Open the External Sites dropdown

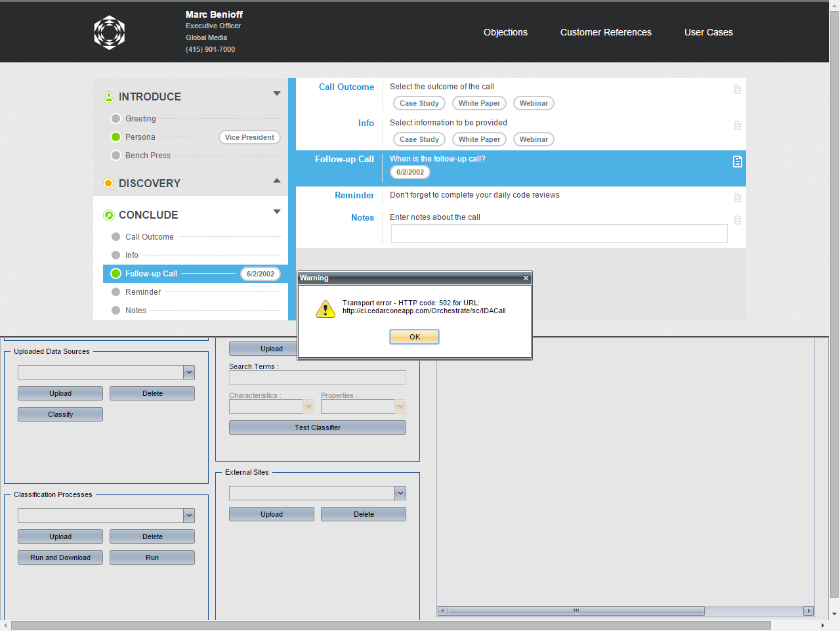400,493
